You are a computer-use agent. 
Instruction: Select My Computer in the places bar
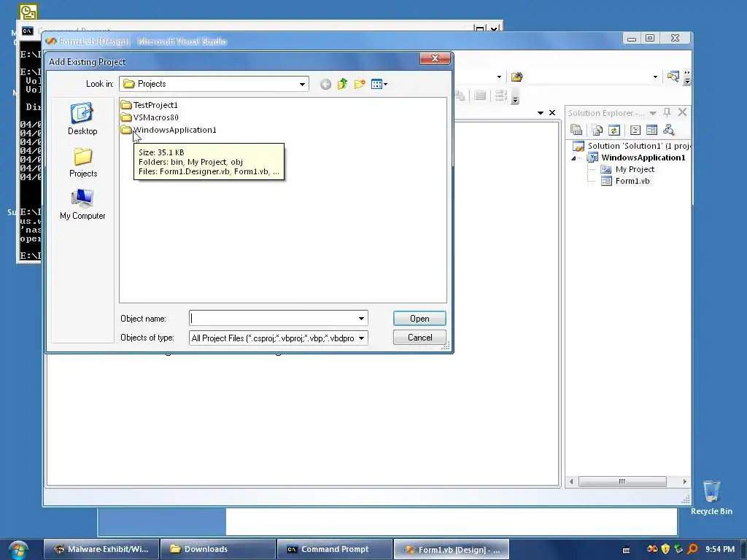[x=82, y=204]
